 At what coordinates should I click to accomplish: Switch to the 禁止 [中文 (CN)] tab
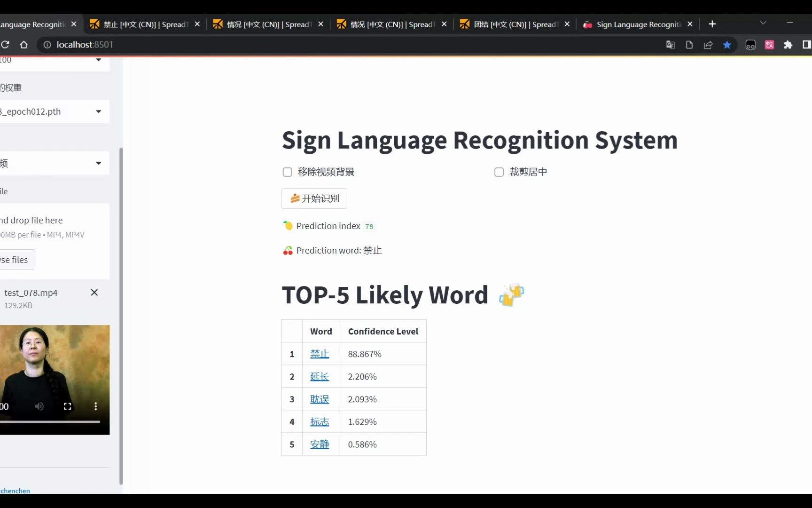tap(145, 24)
